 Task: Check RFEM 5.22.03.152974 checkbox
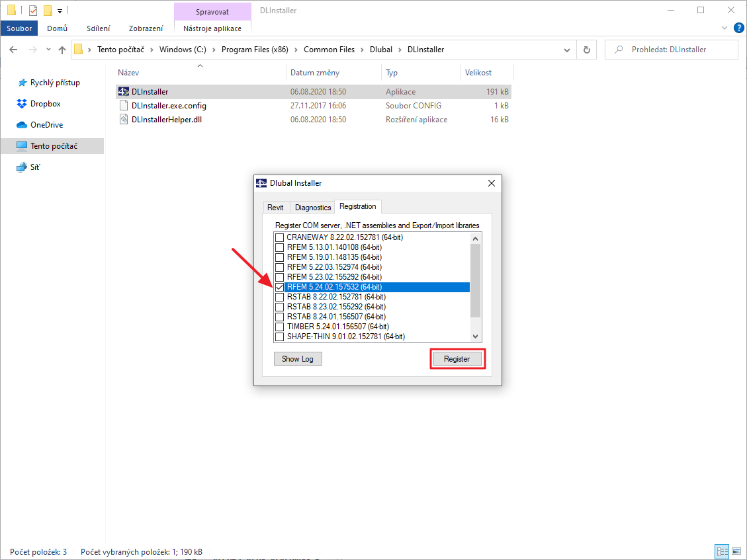point(280,267)
